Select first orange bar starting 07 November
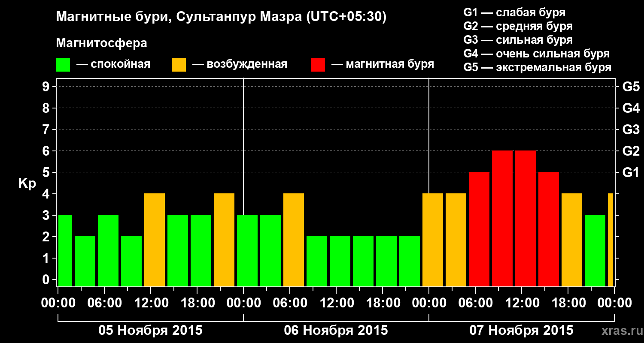Screen dimensions: 644x343 pyautogui.click(x=433, y=240)
